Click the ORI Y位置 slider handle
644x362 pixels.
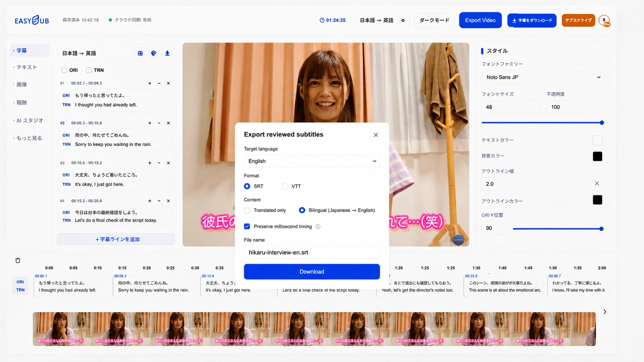(x=601, y=229)
